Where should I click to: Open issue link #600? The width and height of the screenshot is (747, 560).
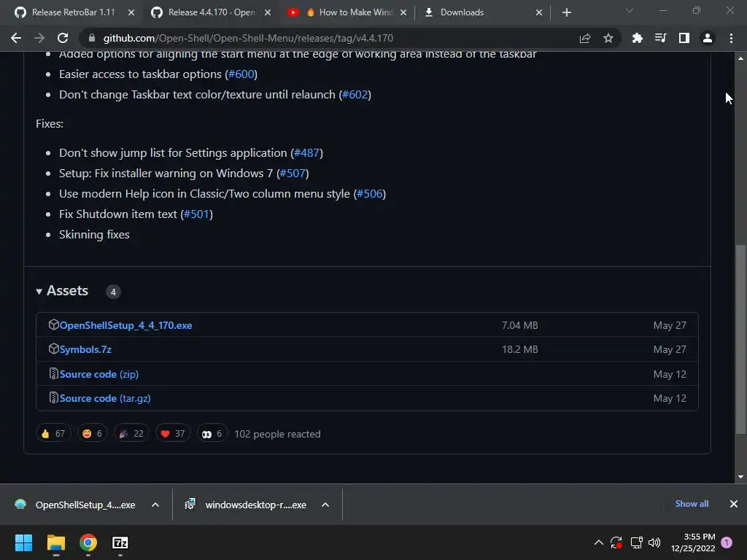pos(241,74)
